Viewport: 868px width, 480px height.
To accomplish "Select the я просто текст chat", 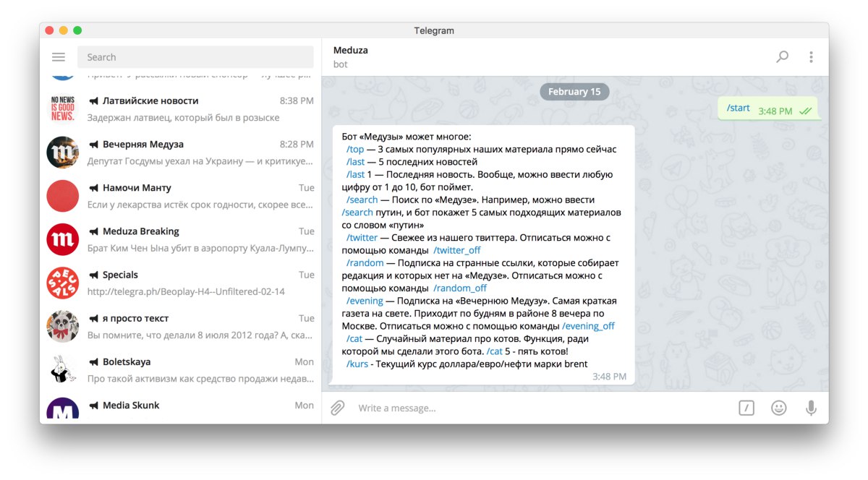I will click(x=181, y=326).
